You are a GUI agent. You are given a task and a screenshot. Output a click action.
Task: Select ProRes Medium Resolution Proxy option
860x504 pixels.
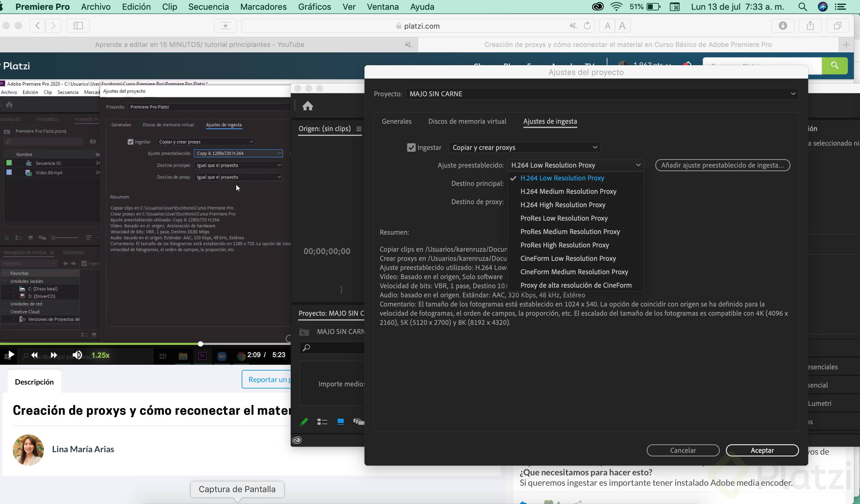(x=570, y=232)
